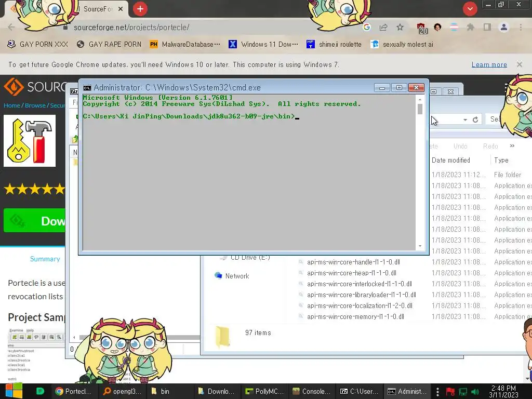Image resolution: width=532 pixels, height=399 pixels.
Task: Click the SourceForge logo
Action: (x=34, y=87)
